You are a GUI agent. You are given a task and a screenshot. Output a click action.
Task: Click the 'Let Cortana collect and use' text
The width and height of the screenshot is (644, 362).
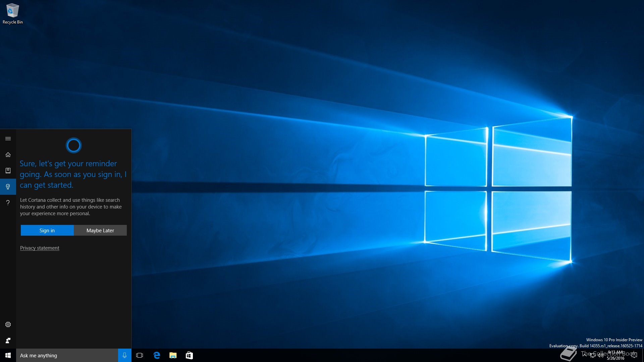point(71,207)
